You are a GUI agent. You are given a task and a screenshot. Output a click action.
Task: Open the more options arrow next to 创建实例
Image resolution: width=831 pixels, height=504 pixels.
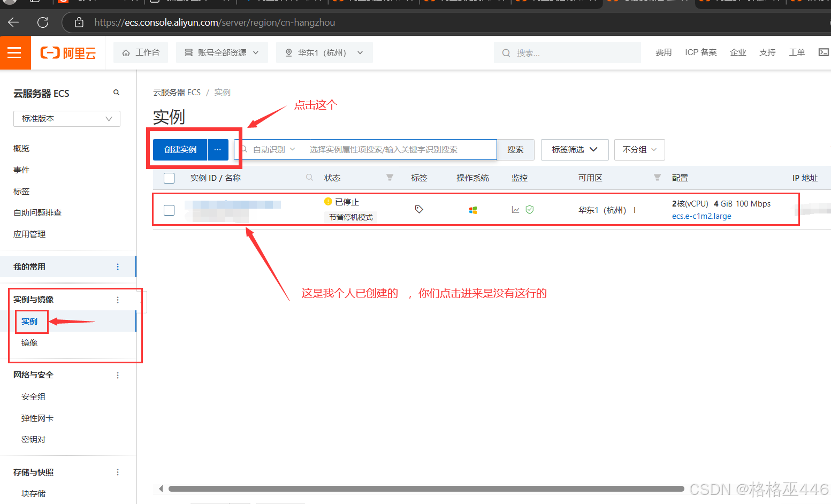click(x=218, y=150)
